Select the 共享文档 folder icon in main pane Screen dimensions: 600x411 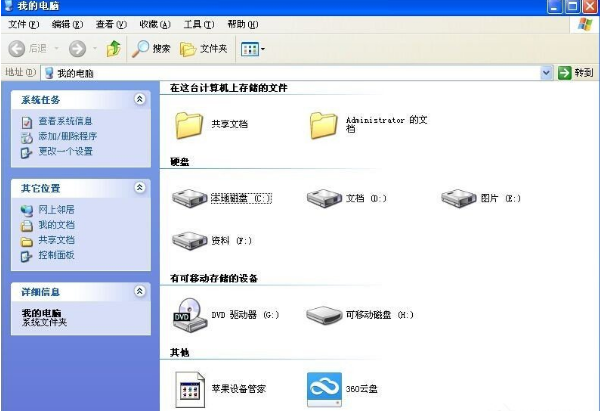click(x=189, y=125)
